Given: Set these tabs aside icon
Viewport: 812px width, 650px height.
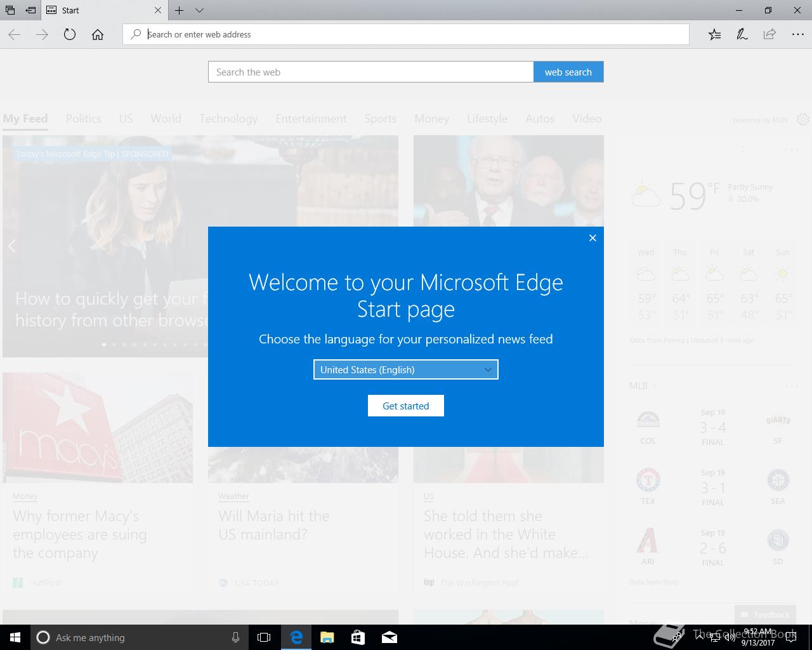Looking at the screenshot, I should pos(30,10).
